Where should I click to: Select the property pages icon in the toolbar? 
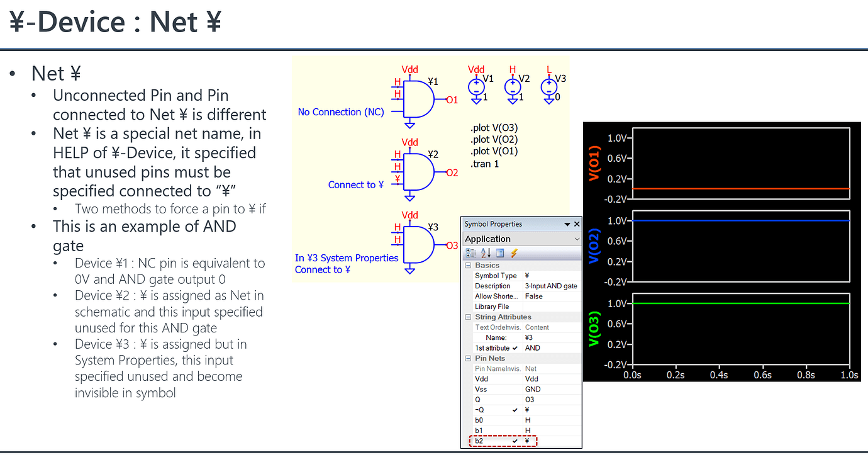tap(499, 252)
